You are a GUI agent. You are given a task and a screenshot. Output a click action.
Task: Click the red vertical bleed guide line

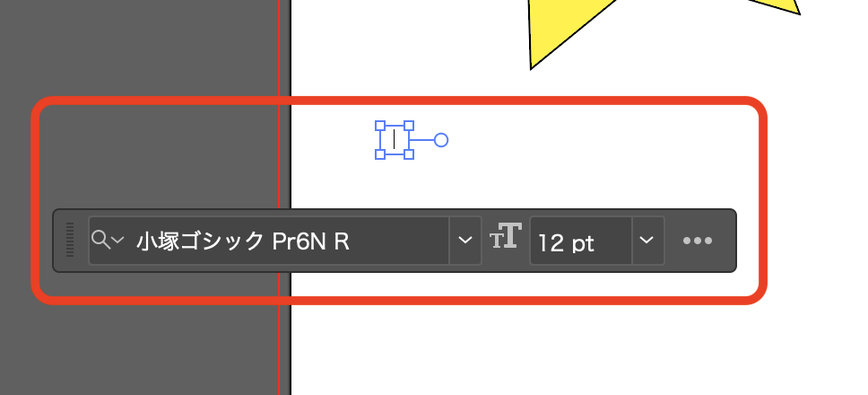pos(279,56)
